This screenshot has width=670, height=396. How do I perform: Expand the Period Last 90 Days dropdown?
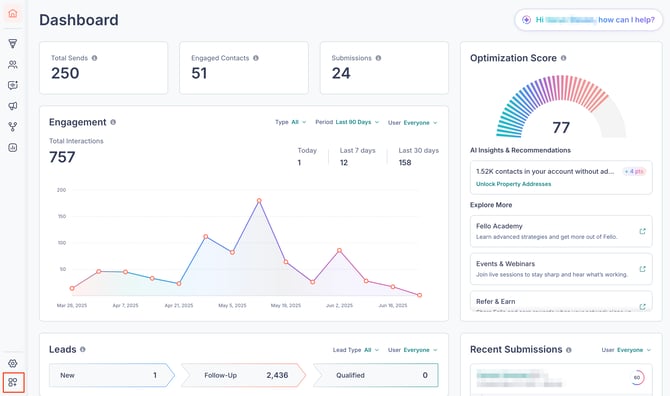coord(347,122)
